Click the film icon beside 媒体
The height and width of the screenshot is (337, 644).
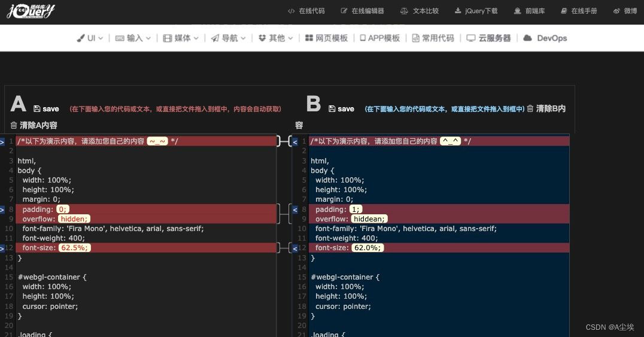click(x=167, y=38)
